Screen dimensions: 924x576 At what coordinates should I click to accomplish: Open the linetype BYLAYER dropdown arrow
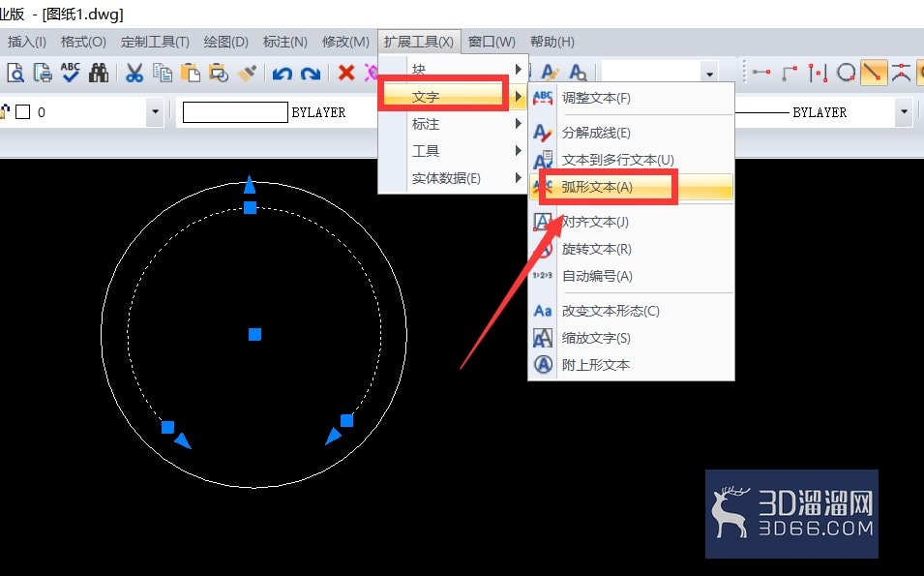[x=904, y=111]
